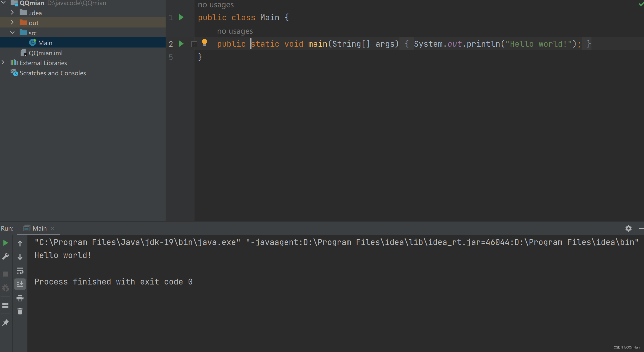644x352 pixels.
Task: Click the "Hello world!" string literal
Action: 539,44
